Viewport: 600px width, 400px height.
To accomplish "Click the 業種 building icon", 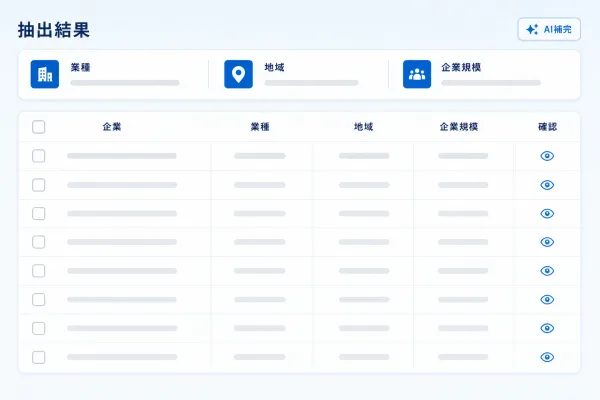I will click(45, 74).
